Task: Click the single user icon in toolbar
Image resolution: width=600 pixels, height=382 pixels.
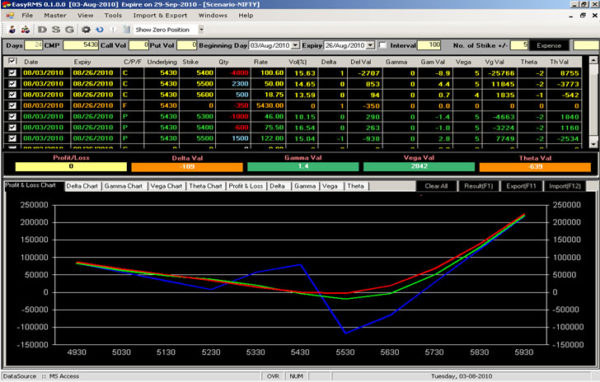Action: (12, 29)
